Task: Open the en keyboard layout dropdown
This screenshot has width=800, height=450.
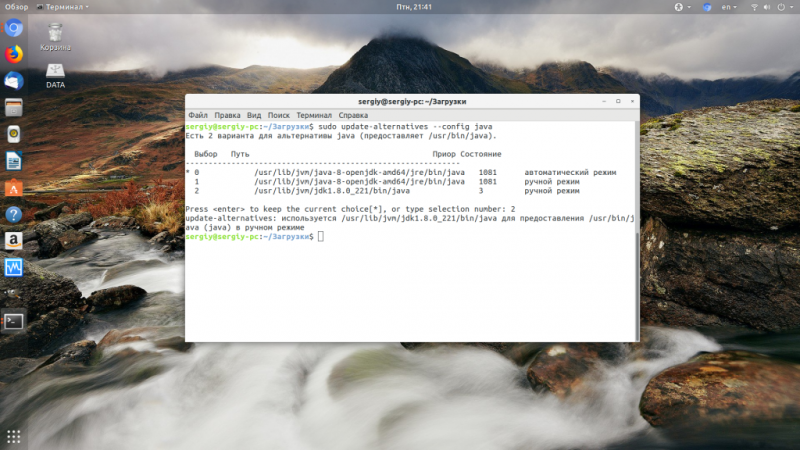Action: 729,7
